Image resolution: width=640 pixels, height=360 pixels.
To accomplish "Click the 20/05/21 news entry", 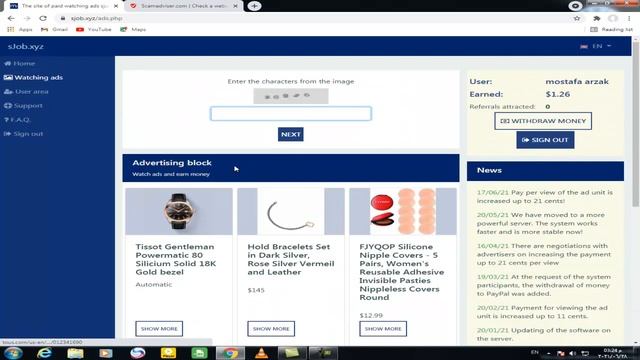I will (x=541, y=223).
